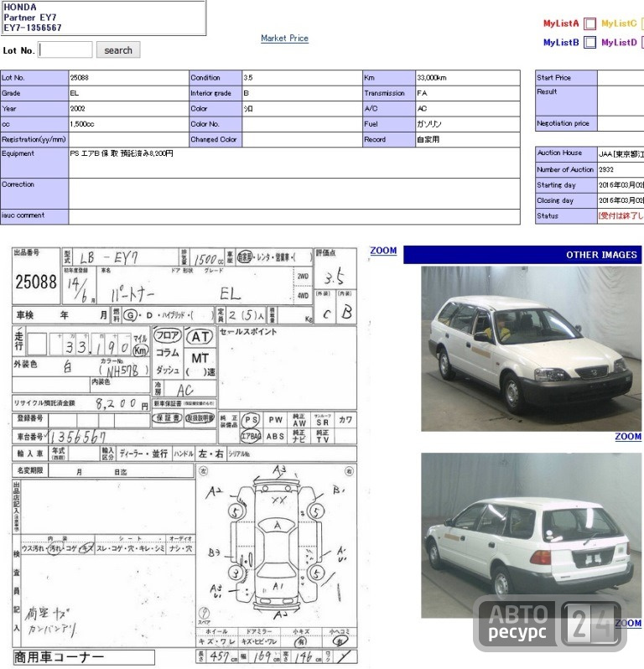Select engine size value 1,500cc
This screenshot has height=669, width=644.
coord(82,124)
